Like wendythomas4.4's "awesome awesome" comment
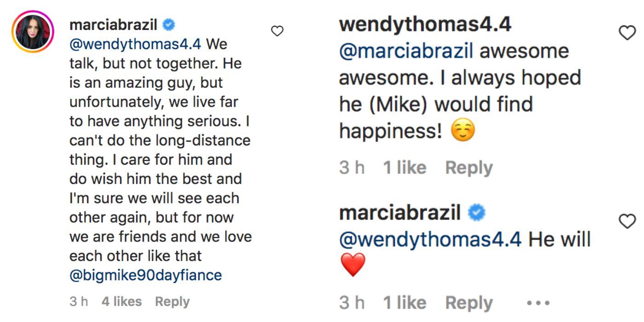The width and height of the screenshot is (644, 322). pos(627,33)
